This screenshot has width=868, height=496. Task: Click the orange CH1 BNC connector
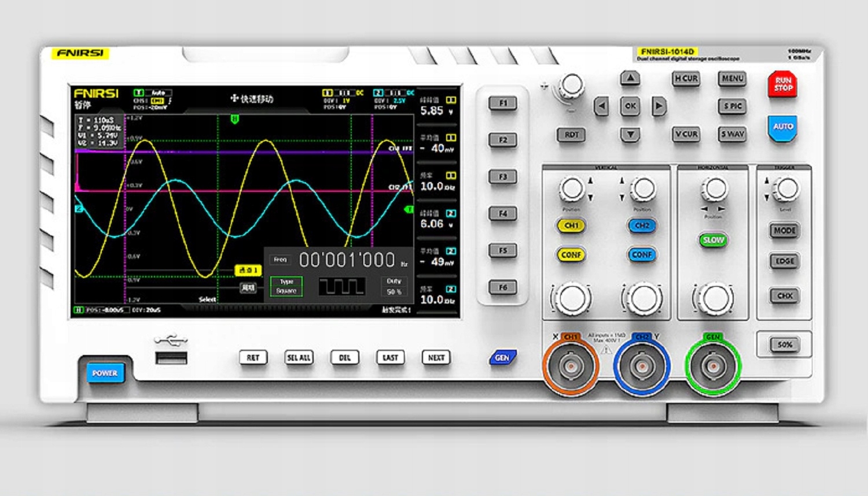(571, 366)
